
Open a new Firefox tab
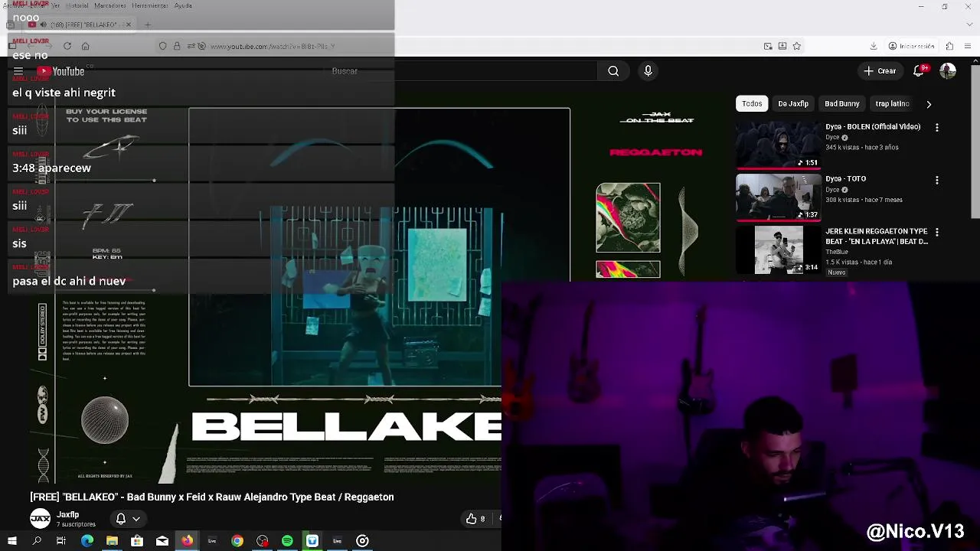click(148, 24)
